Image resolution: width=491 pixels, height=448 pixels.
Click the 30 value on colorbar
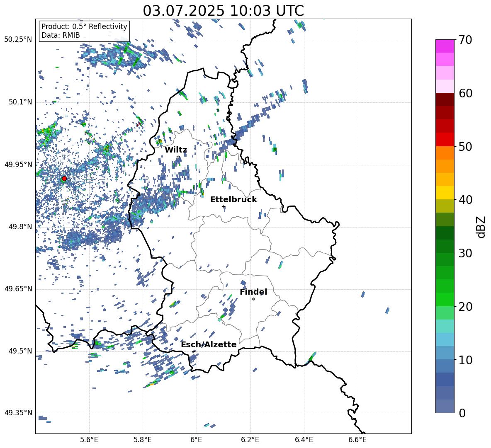[465, 253]
